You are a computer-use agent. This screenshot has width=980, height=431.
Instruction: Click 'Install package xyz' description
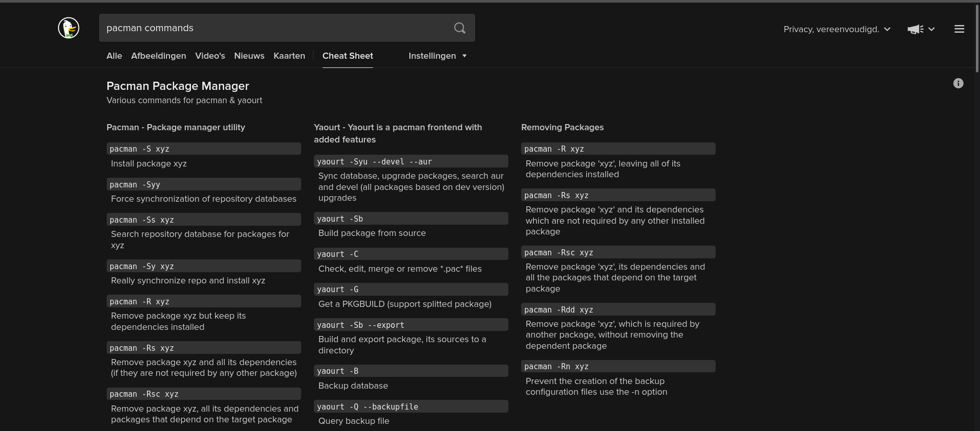149,163
